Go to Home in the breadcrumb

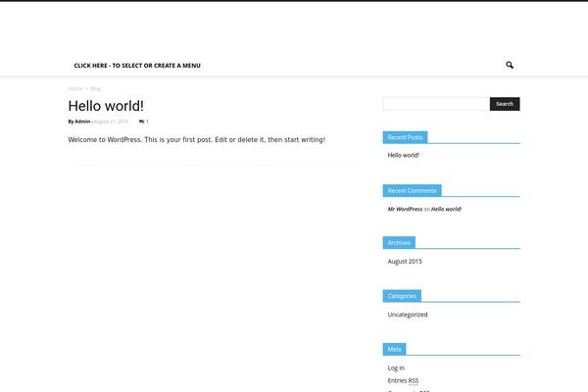(74, 88)
